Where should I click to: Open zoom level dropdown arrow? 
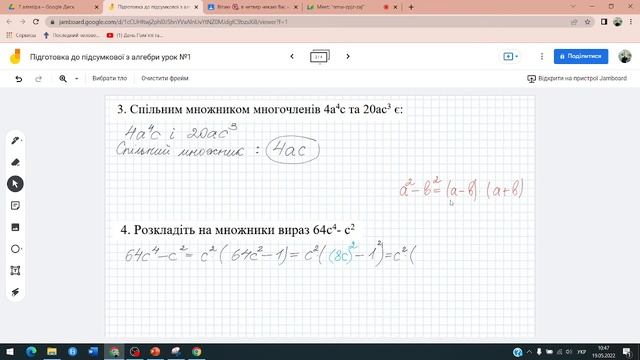(76, 78)
